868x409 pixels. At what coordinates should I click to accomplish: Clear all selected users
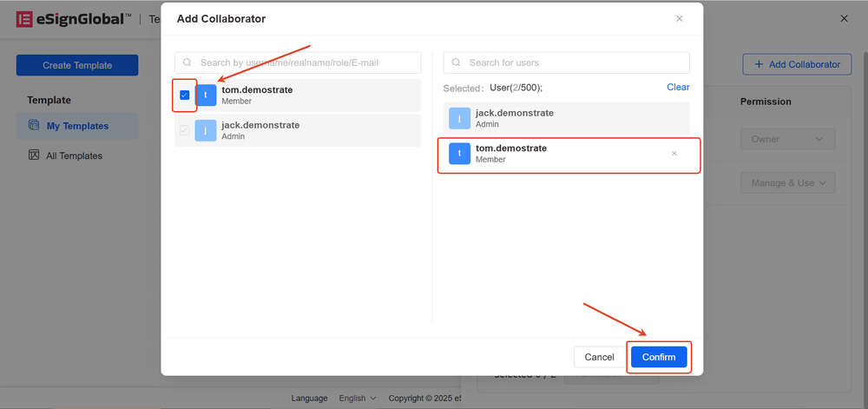point(678,87)
